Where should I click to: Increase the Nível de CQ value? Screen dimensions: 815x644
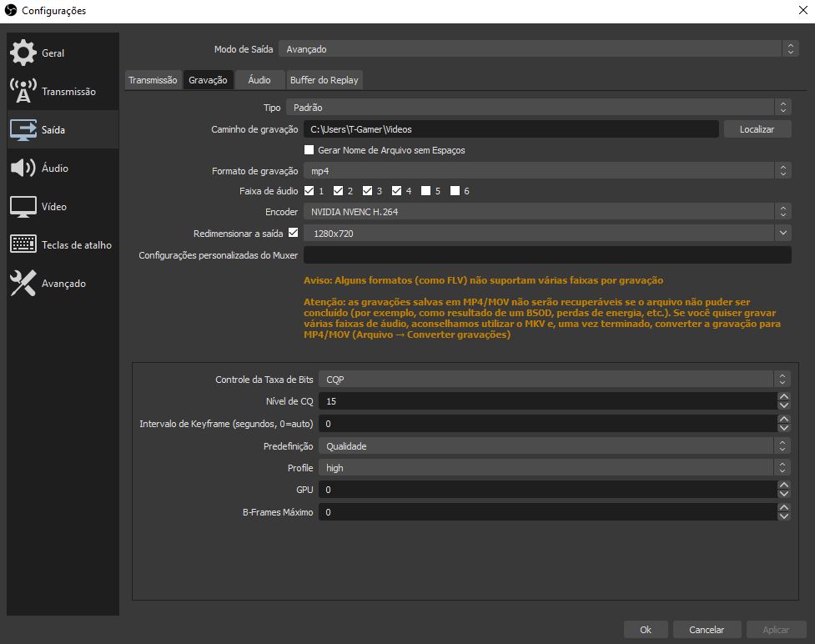point(783,397)
